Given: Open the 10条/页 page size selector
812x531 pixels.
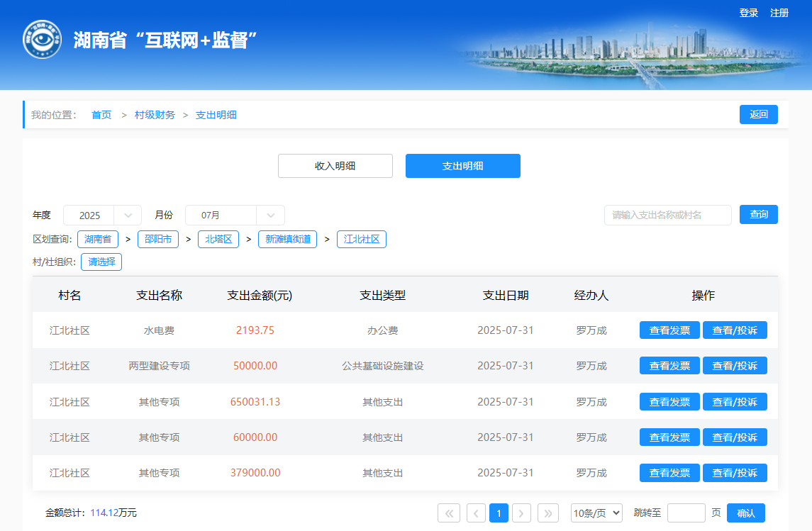Looking at the screenshot, I should click(596, 513).
